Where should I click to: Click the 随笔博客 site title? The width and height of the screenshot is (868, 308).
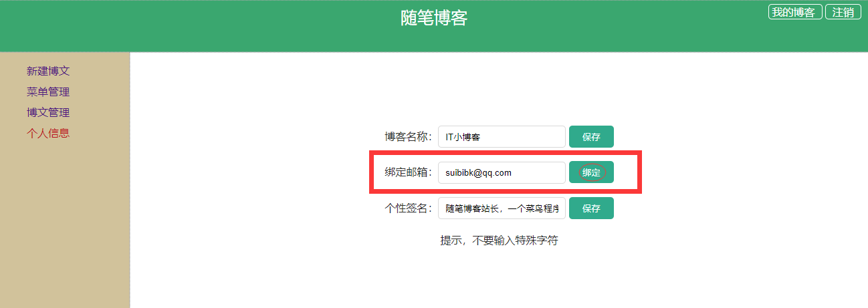[x=434, y=18]
